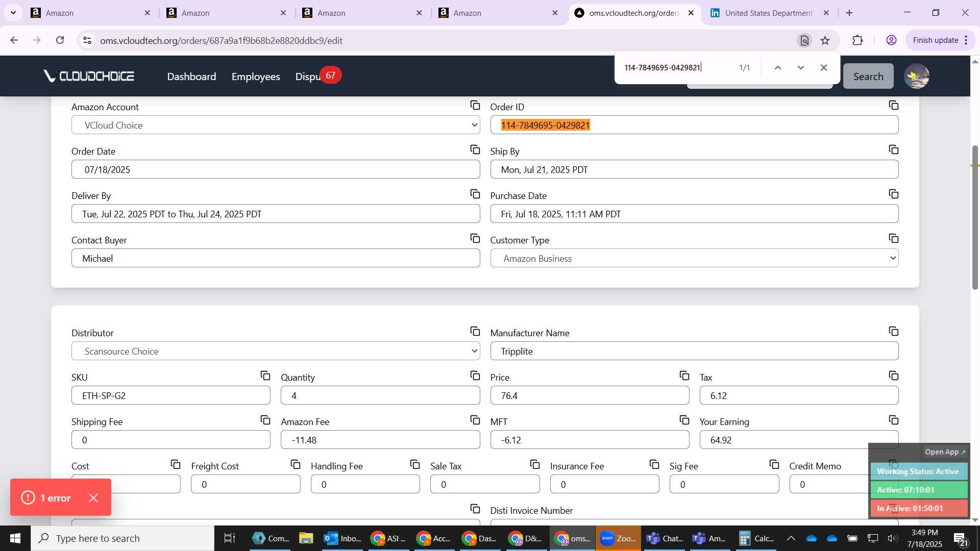Copy the Order ID field value
This screenshot has height=551, width=980.
[x=893, y=105]
